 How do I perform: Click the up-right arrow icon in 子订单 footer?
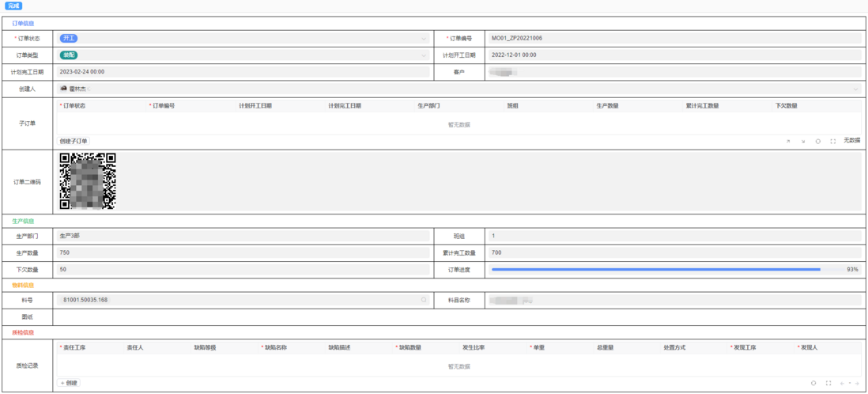click(x=787, y=142)
